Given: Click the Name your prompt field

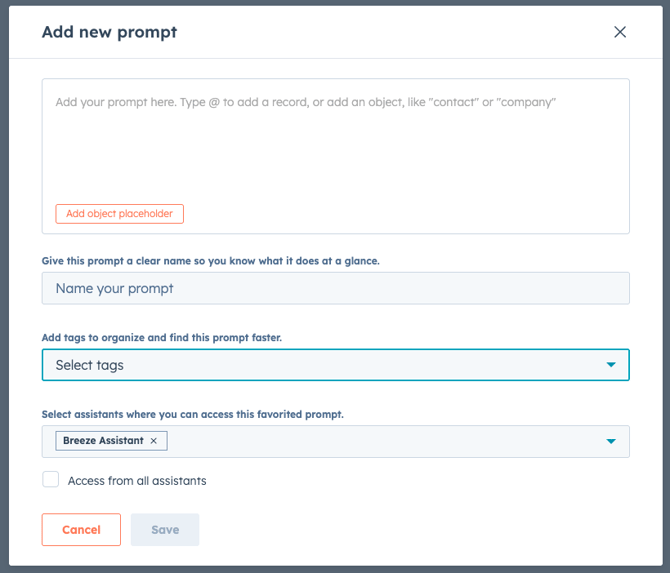Looking at the screenshot, I should point(335,288).
